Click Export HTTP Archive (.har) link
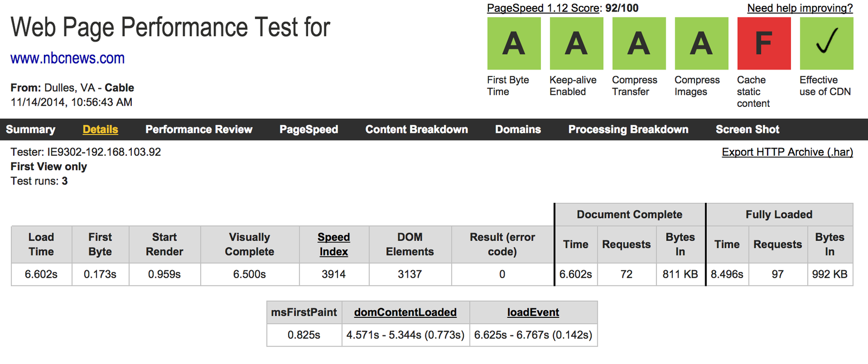The width and height of the screenshot is (868, 364). pyautogui.click(x=787, y=152)
